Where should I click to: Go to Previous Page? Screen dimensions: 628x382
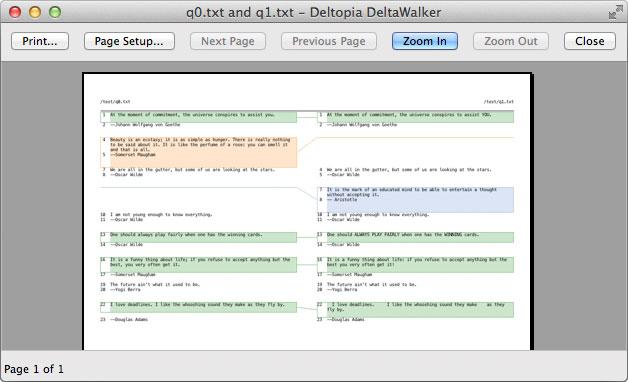tap(328, 41)
